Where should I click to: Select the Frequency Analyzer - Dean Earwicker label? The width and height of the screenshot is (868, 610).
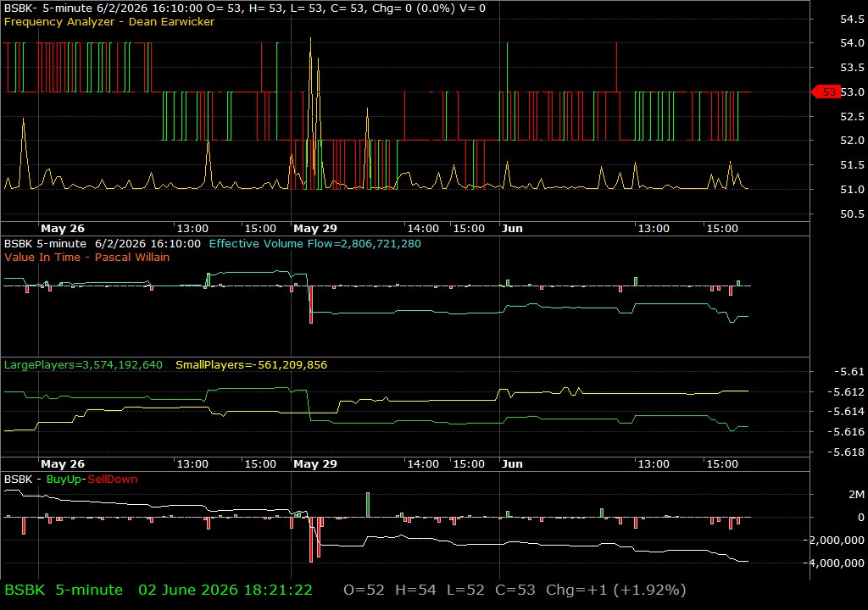(x=109, y=21)
